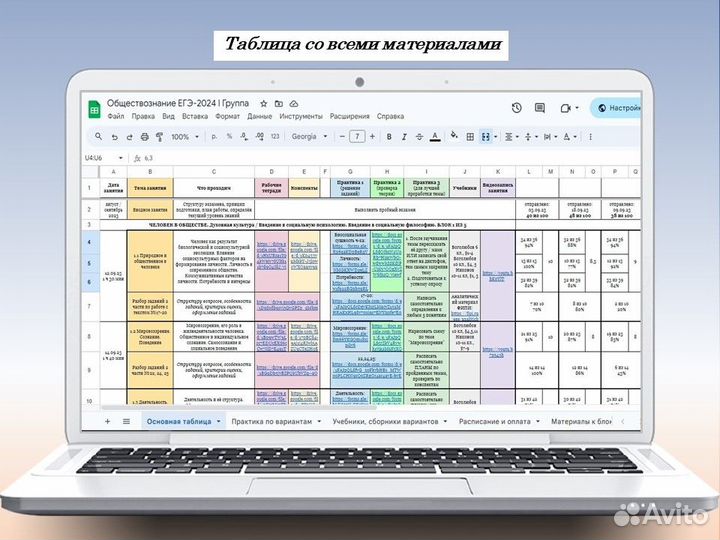Click the Тема занятия header cell
720x540 pixels.
click(150, 188)
